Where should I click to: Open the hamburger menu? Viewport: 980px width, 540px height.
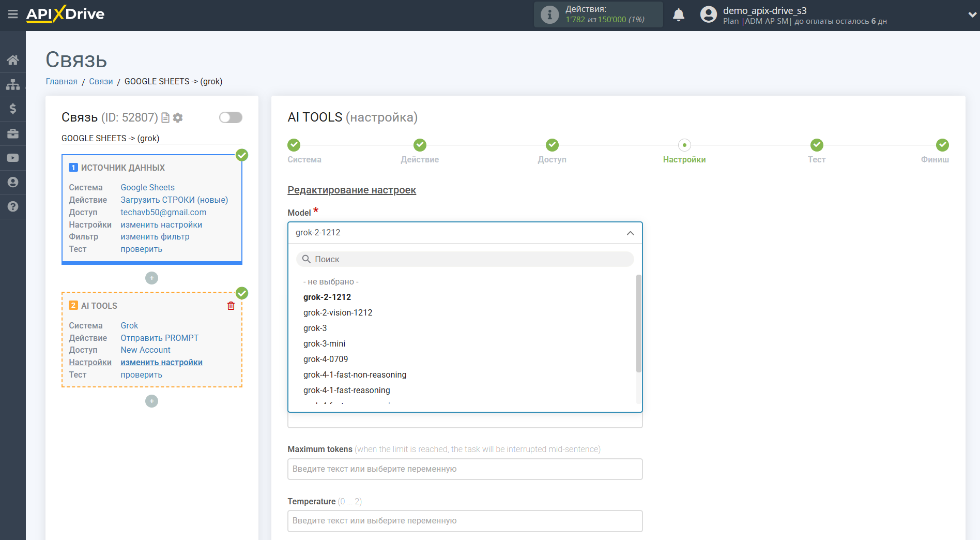tap(13, 14)
